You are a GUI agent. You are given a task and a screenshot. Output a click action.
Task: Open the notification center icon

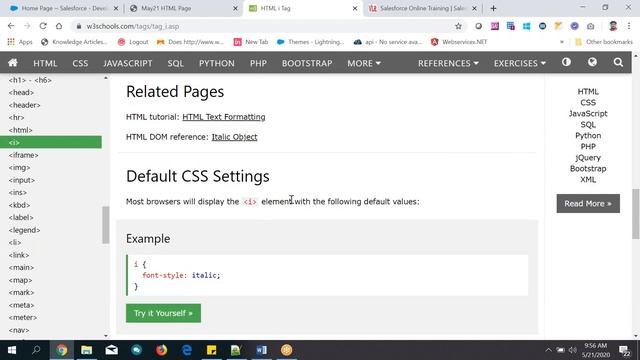[x=624, y=350]
